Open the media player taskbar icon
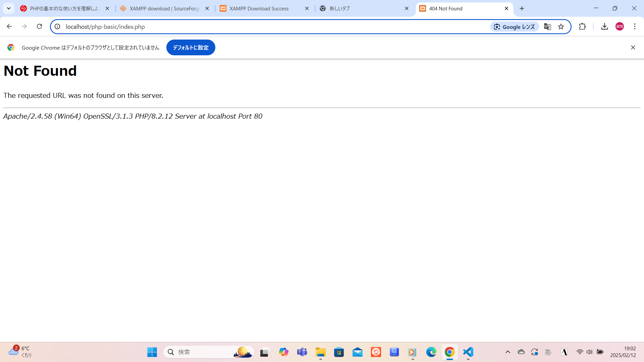 [x=413, y=352]
